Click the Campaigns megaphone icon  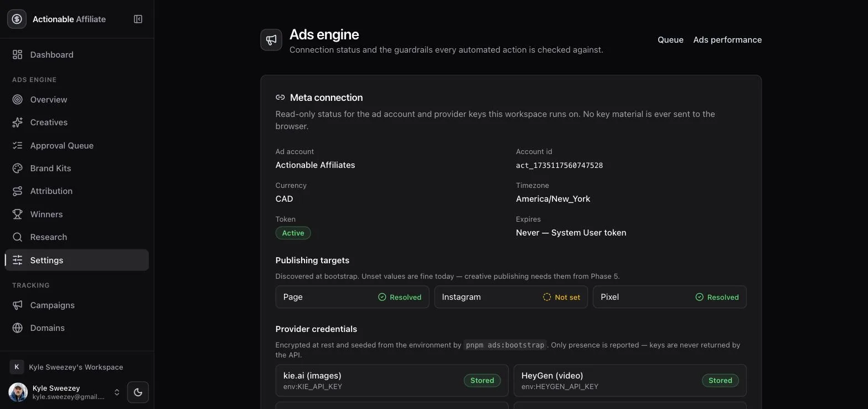click(18, 305)
